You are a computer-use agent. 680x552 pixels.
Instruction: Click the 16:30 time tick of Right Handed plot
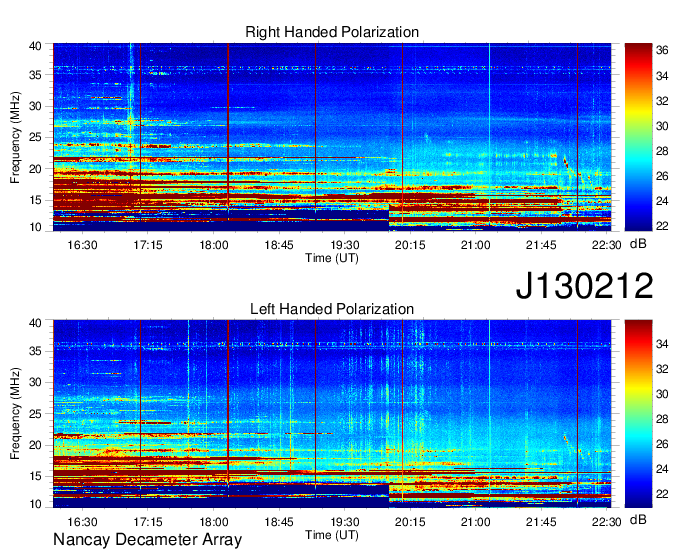pyautogui.click(x=82, y=245)
